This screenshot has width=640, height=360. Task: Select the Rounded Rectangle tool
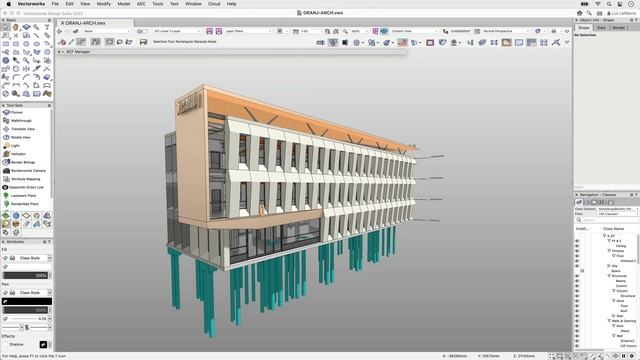(x=16, y=44)
